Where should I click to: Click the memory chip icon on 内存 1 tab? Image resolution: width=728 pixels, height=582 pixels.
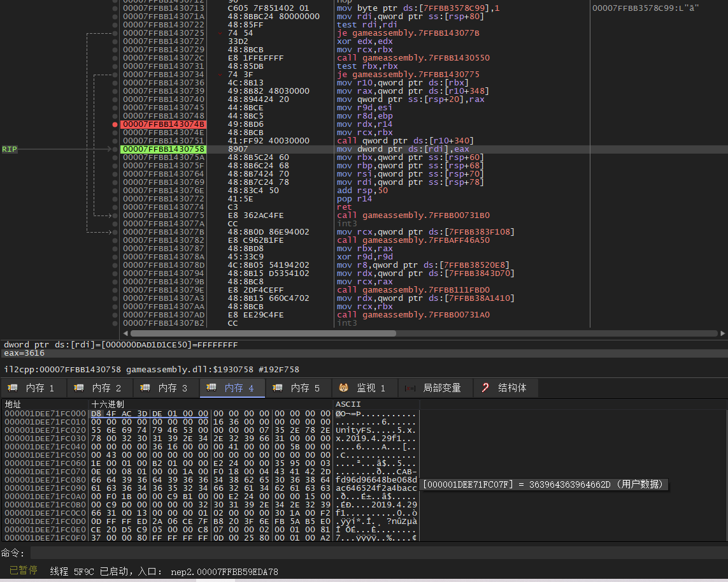13,388
